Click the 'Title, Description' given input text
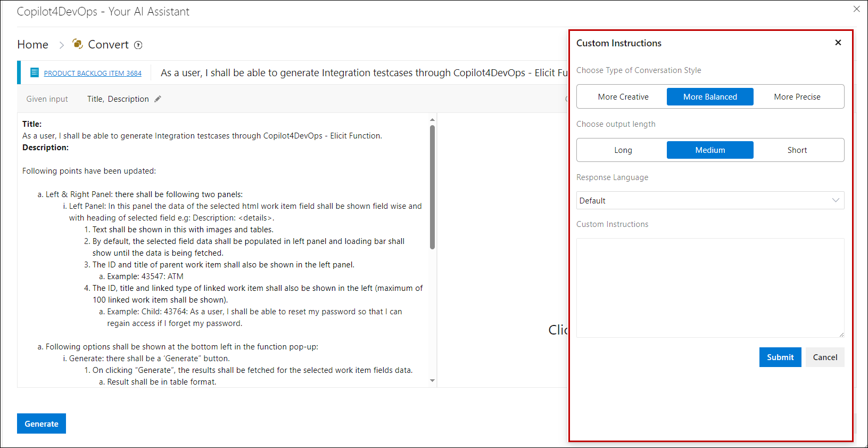868x448 pixels. point(118,99)
